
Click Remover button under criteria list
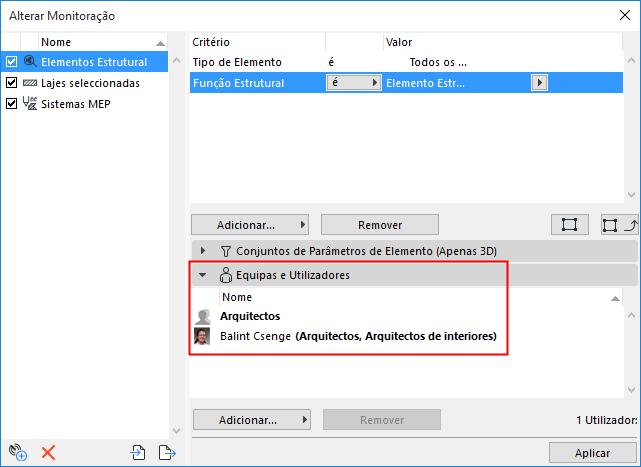(x=379, y=224)
